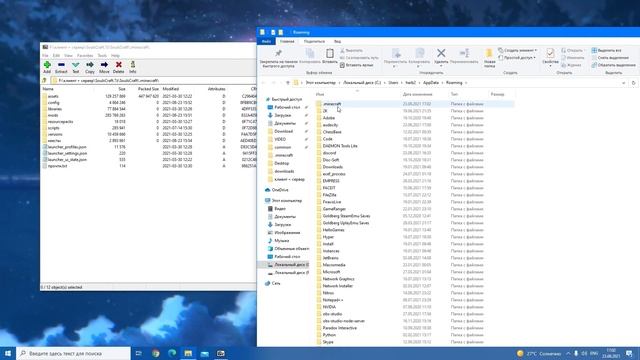Click the Info icon in 7-Zip toolbar
Image resolution: width=640 pixels, height=360 pixels.
(133, 65)
